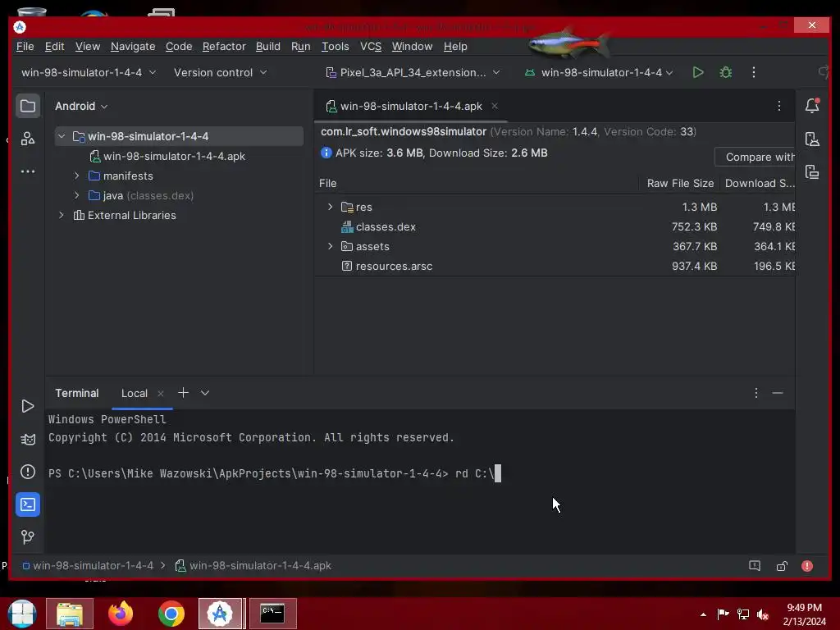This screenshot has width=840, height=630.
Task: Run the app with green play button
Action: point(697,72)
